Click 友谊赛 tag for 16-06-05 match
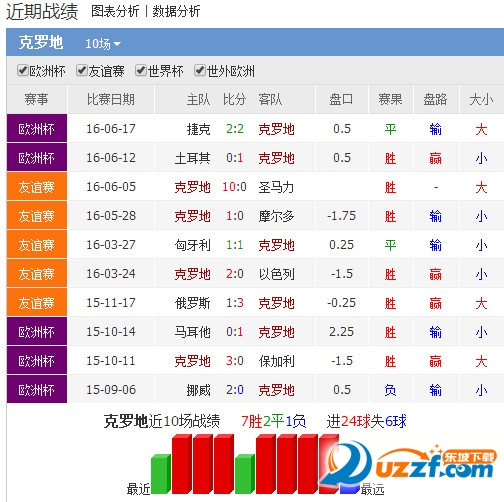The height and width of the screenshot is (502, 504). pos(37,186)
